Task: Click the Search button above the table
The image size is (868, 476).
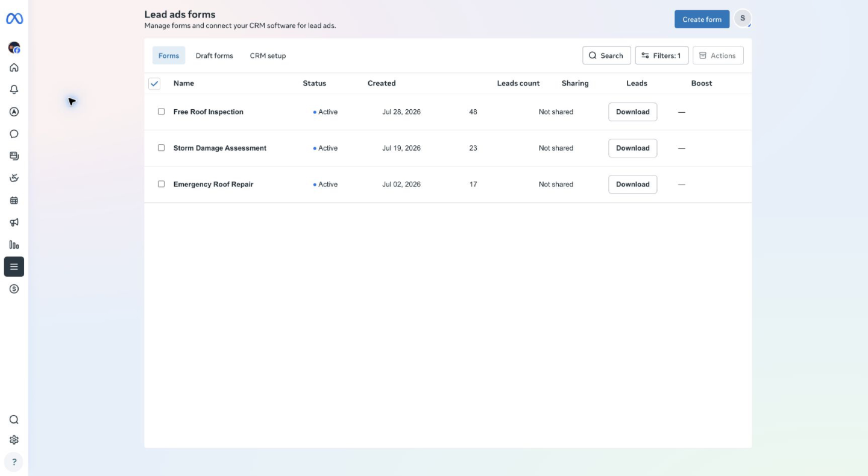Action: (606, 56)
